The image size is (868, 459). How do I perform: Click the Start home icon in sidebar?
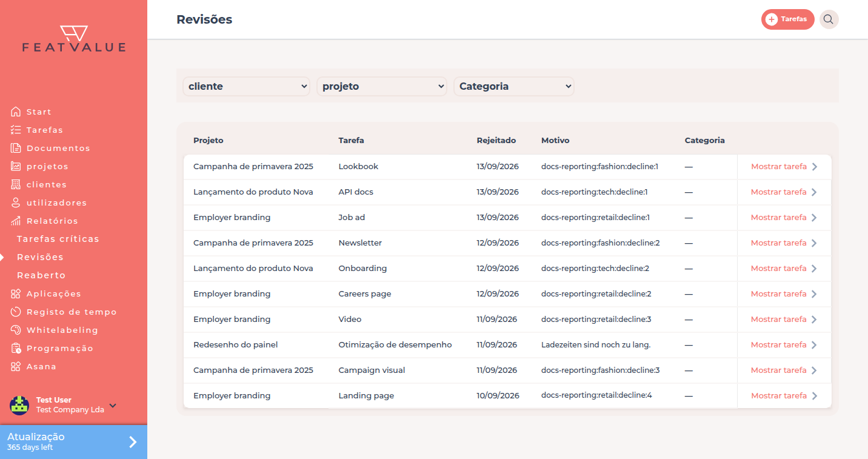coord(16,112)
